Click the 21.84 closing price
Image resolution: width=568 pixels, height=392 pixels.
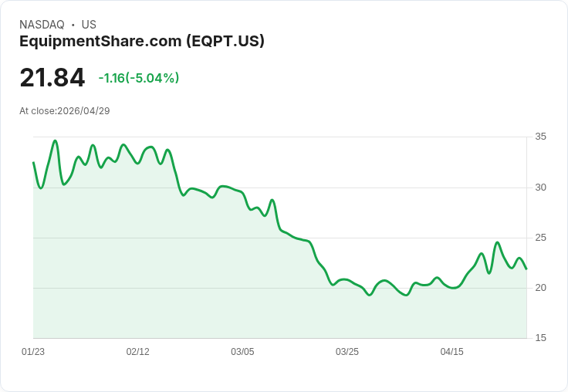point(52,77)
